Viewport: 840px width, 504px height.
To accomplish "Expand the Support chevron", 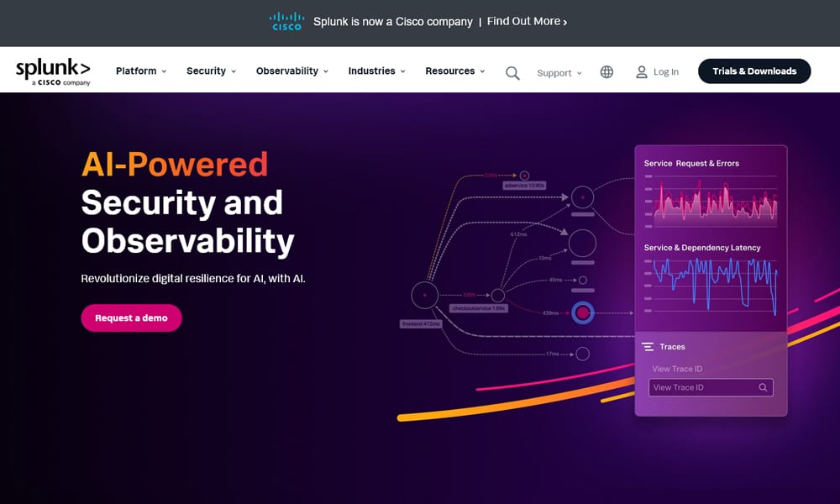I will [x=578, y=73].
